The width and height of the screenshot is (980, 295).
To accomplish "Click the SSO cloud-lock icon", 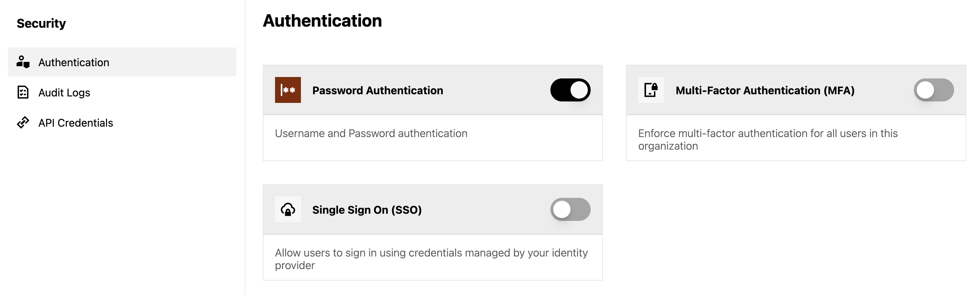I will (288, 210).
